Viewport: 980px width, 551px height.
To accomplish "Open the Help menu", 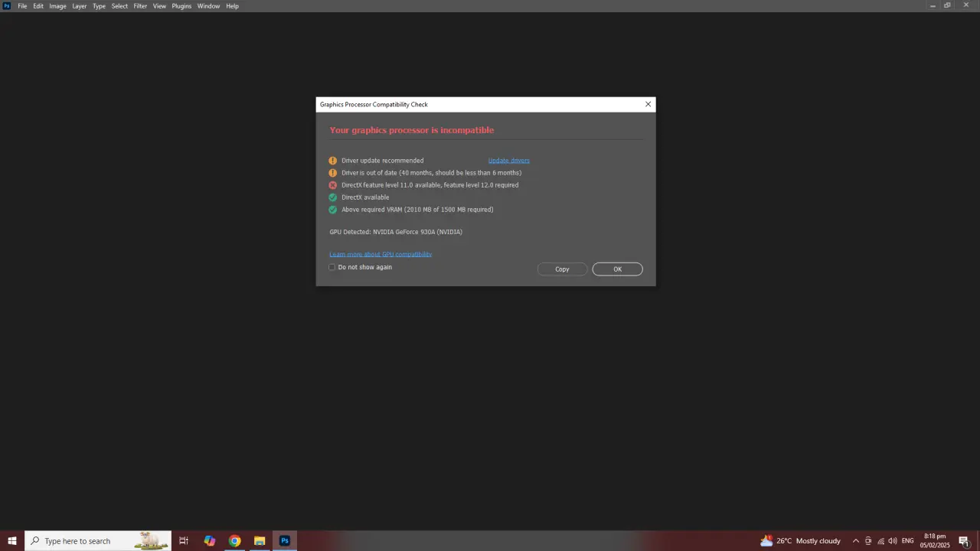I will tap(232, 6).
